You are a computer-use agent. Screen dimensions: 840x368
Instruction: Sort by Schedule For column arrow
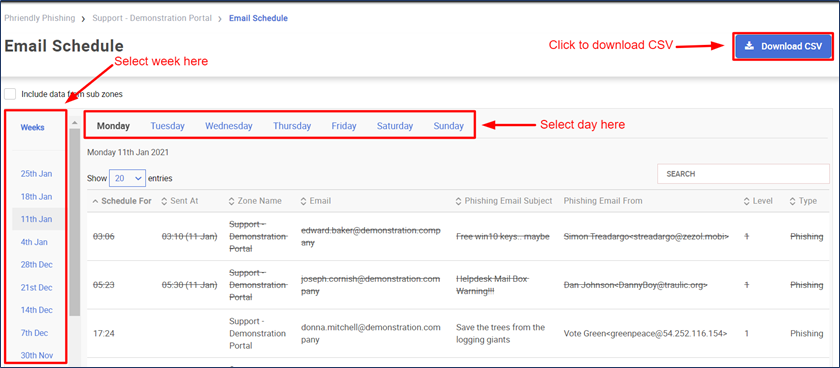tap(95, 201)
